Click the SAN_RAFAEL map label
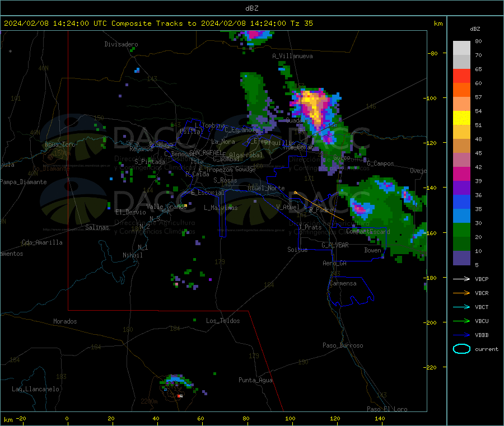This screenshot has height=426, width=504. pos(205,152)
